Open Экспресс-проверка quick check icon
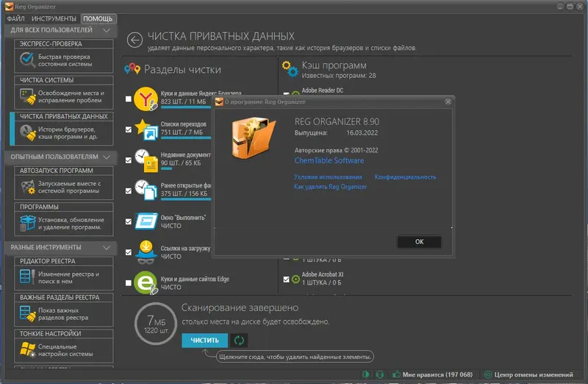Image resolution: width=588 pixels, height=384 pixels. 27,60
